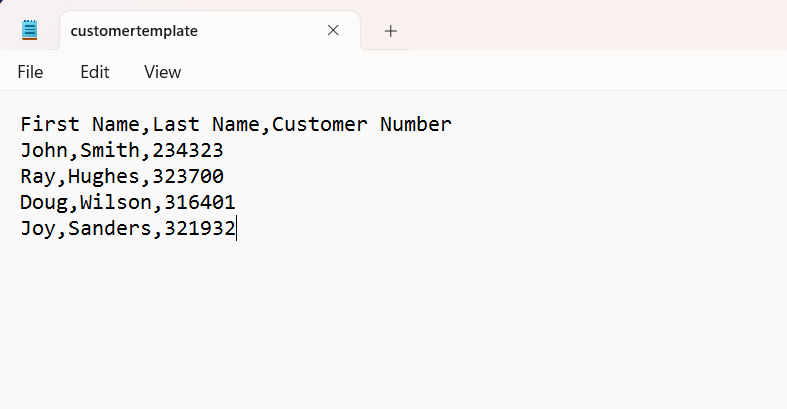This screenshot has width=787, height=409.
Task: Open the File menu
Action: pyautogui.click(x=30, y=72)
